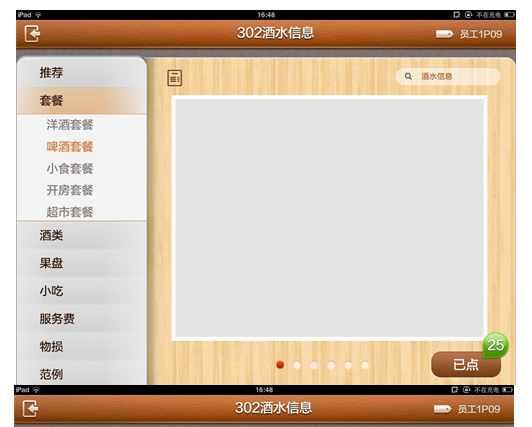Expand the 酒类 category

pos(82,235)
